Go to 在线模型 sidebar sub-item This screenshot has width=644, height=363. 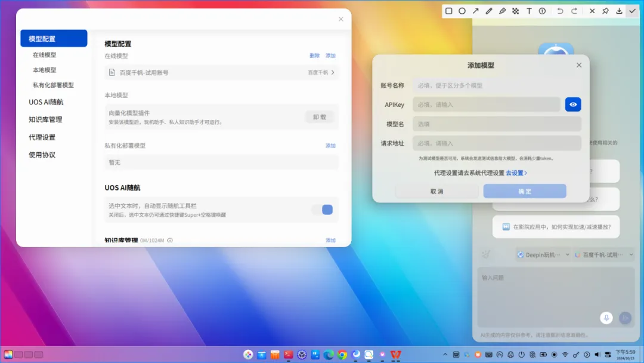tap(44, 55)
